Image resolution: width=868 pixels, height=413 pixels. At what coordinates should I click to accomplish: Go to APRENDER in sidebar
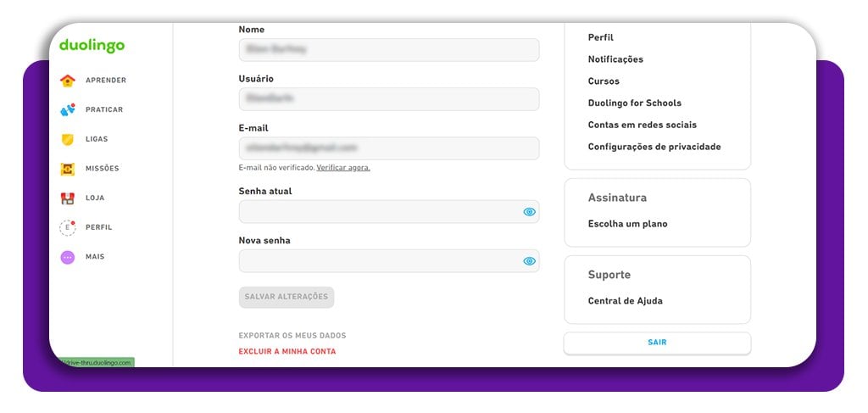click(106, 81)
